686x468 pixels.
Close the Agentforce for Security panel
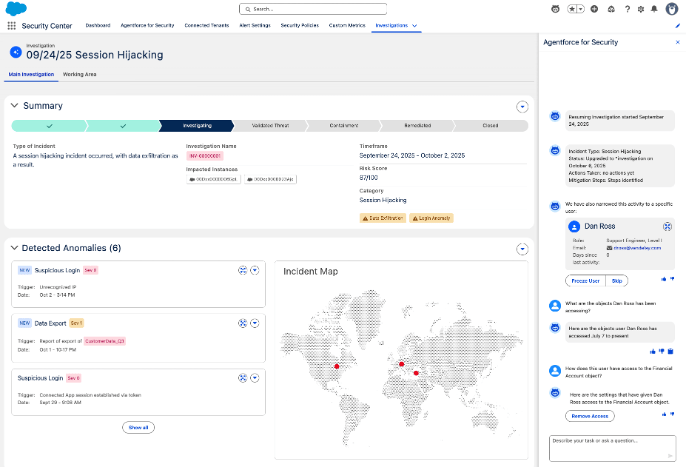click(x=677, y=42)
